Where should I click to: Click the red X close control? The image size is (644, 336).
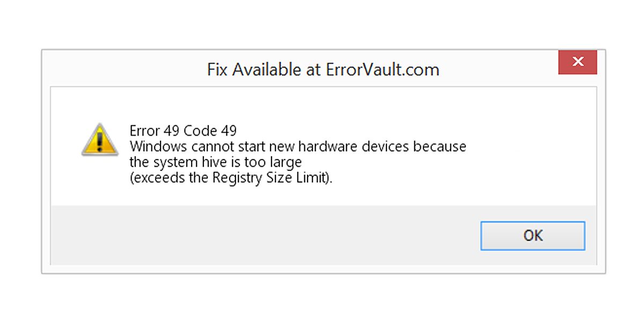pyautogui.click(x=577, y=62)
